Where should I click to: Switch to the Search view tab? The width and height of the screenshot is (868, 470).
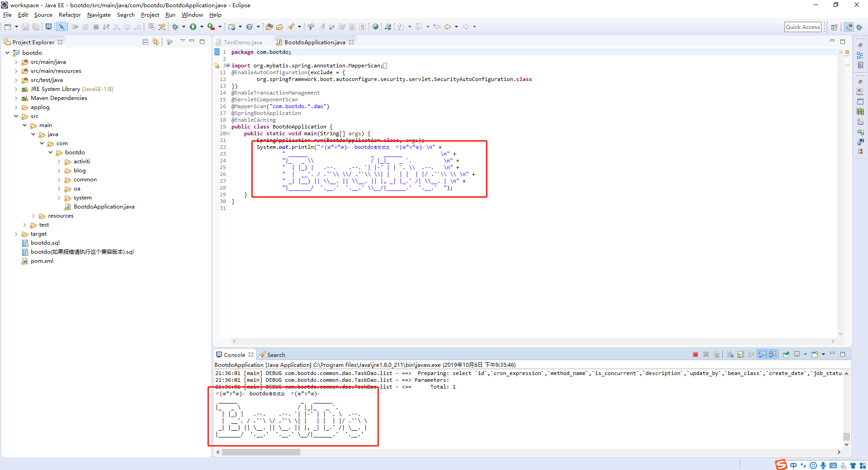tap(272, 355)
